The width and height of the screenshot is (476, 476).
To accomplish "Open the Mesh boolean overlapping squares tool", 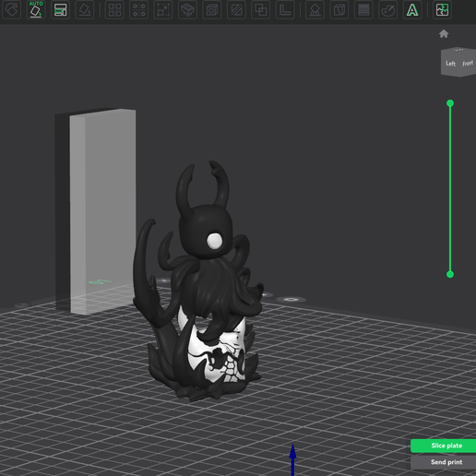I will click(x=260, y=10).
